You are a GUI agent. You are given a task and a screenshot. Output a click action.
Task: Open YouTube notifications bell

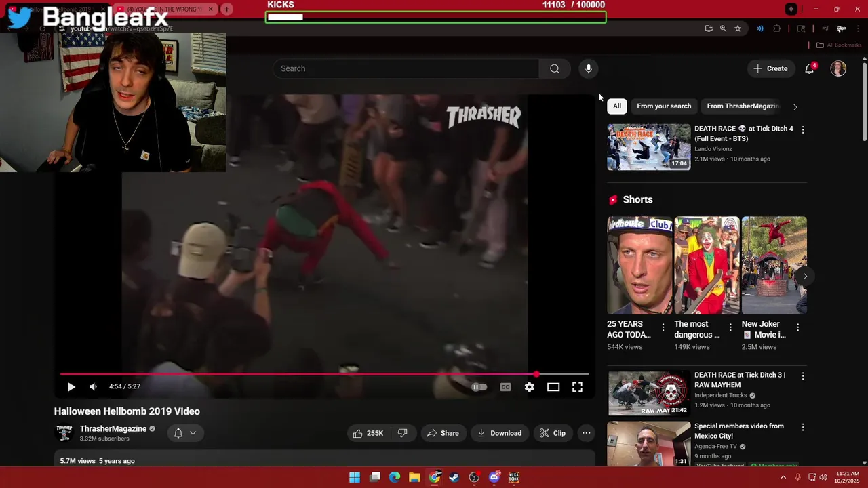coord(809,68)
